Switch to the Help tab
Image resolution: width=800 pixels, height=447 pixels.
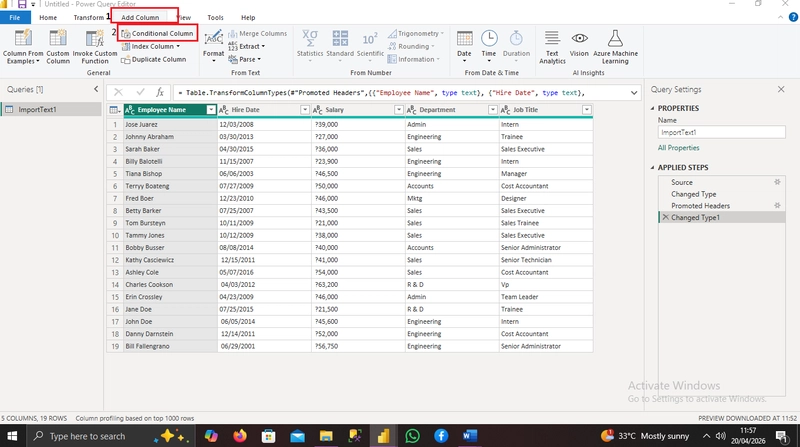pos(248,17)
